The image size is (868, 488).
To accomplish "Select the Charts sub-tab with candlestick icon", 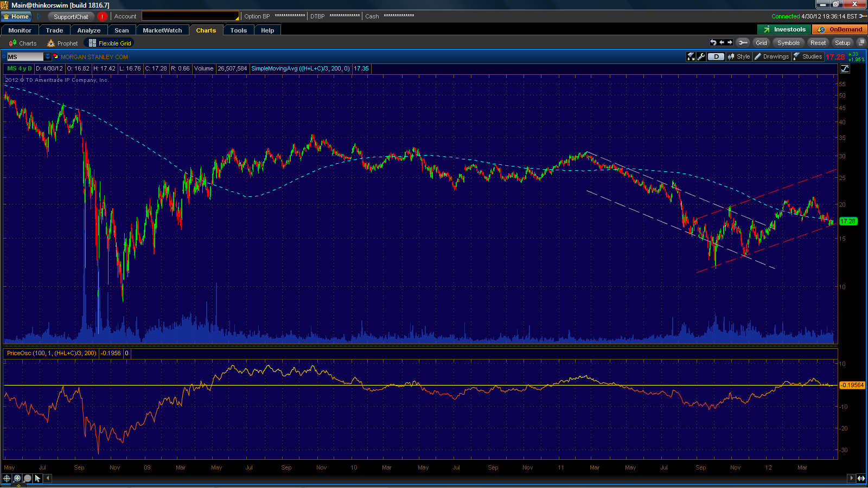I will (x=23, y=43).
